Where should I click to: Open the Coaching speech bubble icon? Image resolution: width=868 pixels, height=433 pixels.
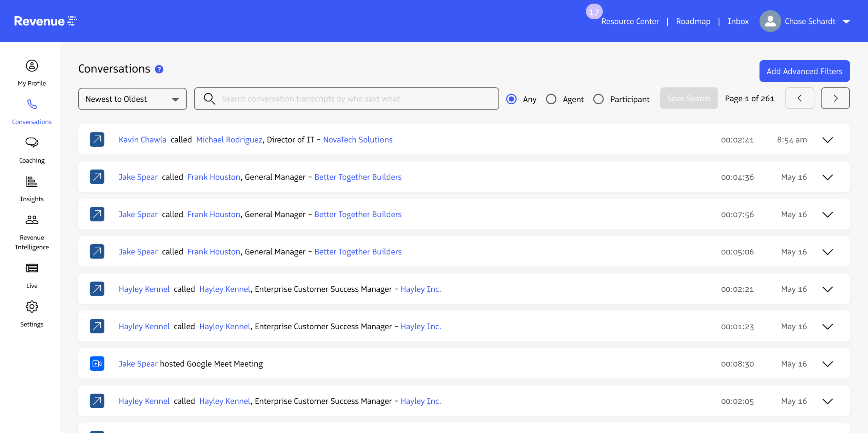click(x=32, y=142)
